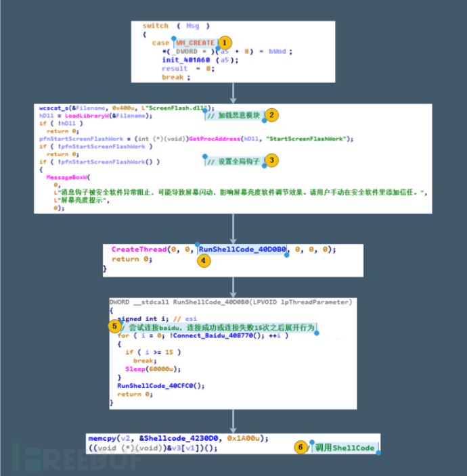Select the "StartScreenFlashWork" string argument

(x=307, y=139)
